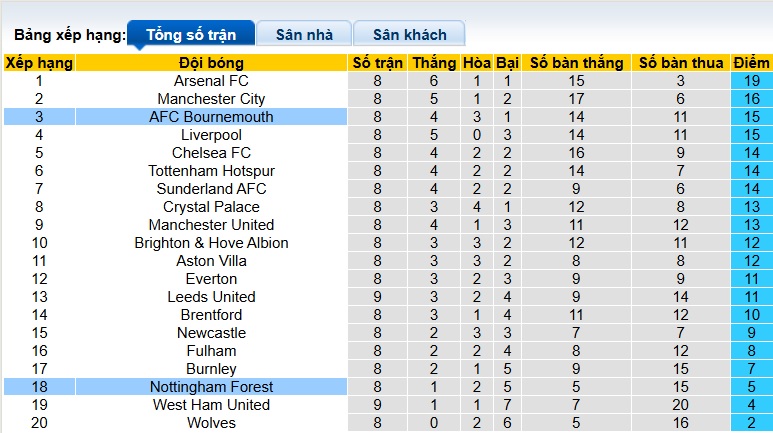Click Tottenham Hotspur team name
The image size is (773, 433).
211,171
